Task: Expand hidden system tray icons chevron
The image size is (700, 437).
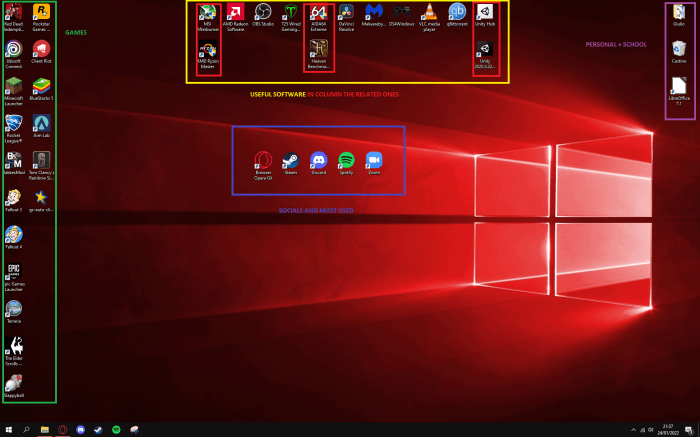Action: 633,430
